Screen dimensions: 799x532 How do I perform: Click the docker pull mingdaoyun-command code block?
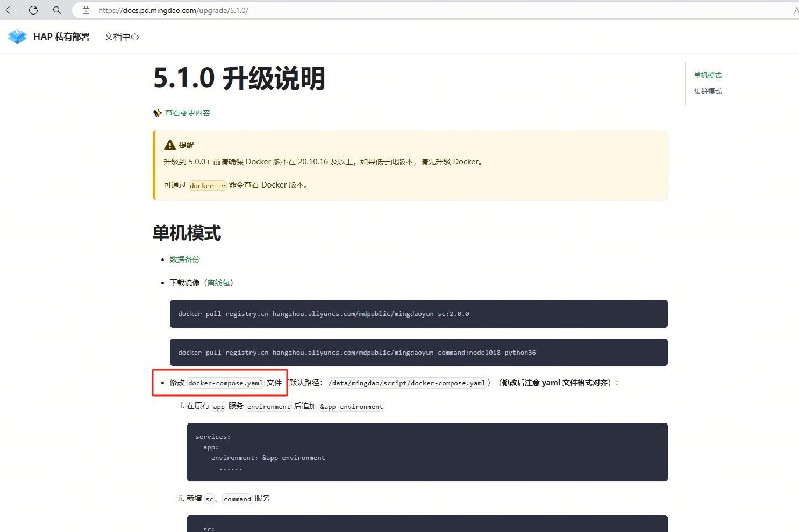pyautogui.click(x=419, y=353)
